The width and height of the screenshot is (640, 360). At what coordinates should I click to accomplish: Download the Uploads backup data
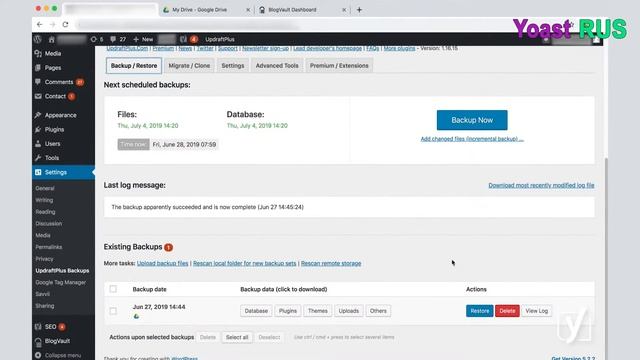point(349,311)
